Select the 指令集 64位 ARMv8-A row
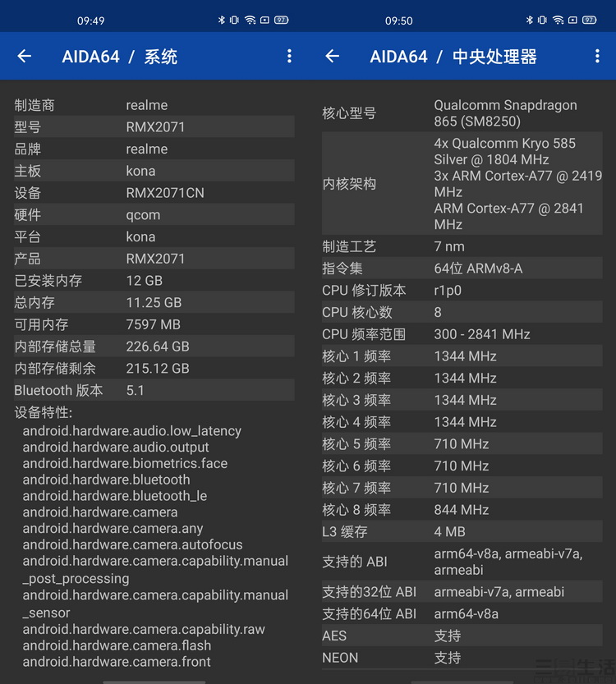616x684 pixels. click(x=462, y=269)
